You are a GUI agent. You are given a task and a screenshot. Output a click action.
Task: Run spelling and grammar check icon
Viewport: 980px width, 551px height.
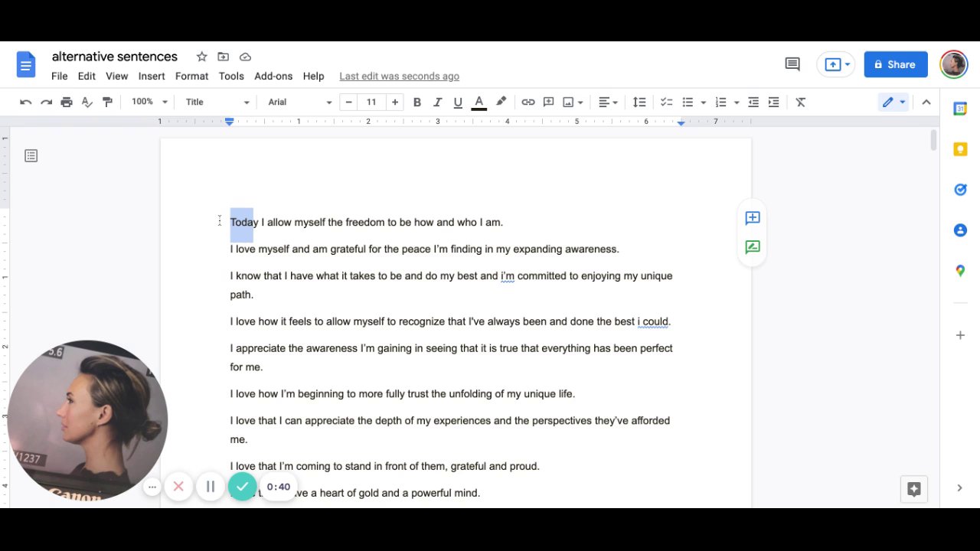[x=87, y=102]
